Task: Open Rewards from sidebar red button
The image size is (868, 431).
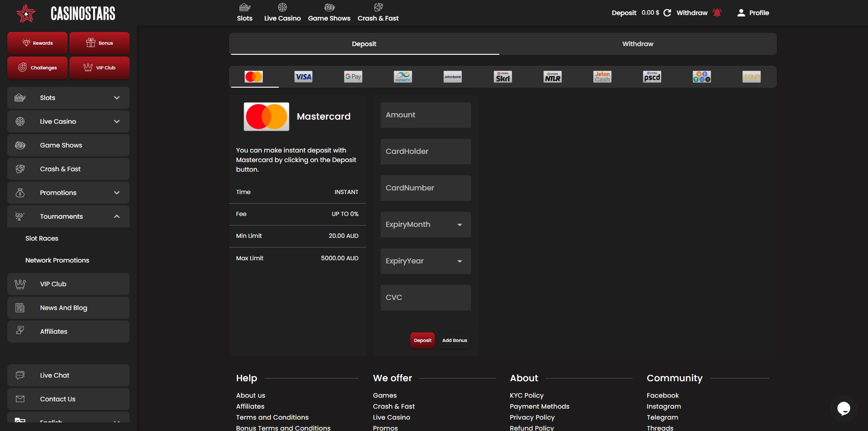Action: pos(37,43)
